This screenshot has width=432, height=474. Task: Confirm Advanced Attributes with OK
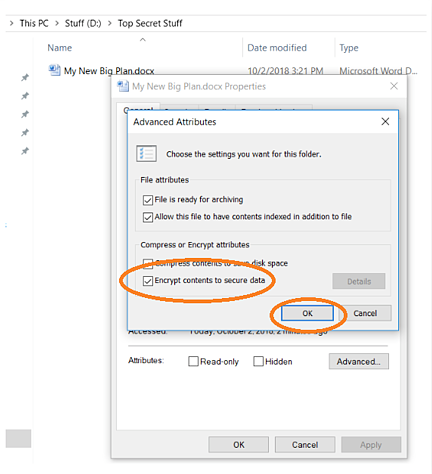pyautogui.click(x=307, y=313)
